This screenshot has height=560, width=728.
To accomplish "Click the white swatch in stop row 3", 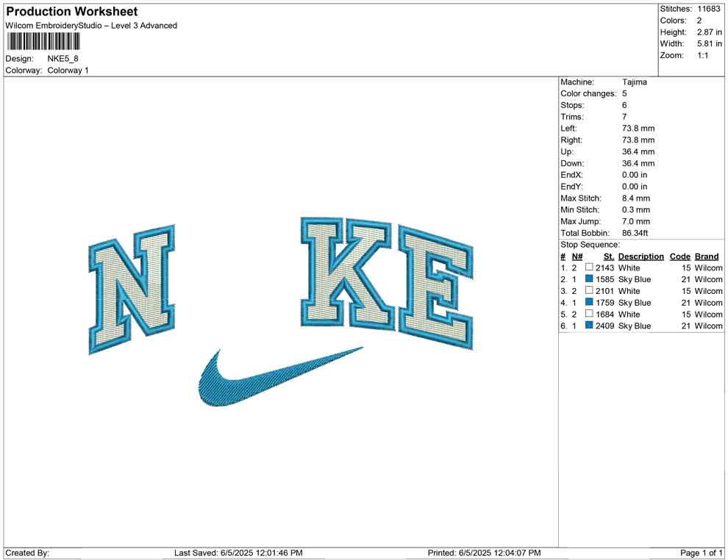I will point(589,290).
